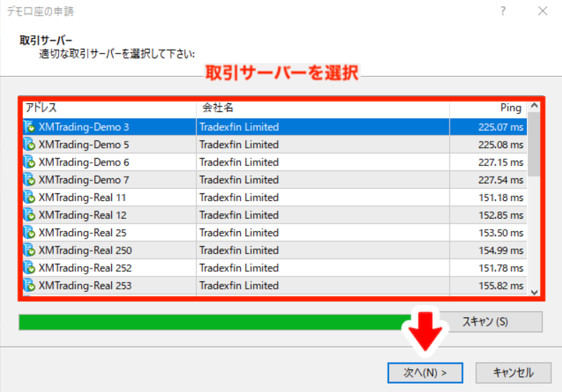
Task: Sort servers by 会社名 column header
Action: point(323,108)
